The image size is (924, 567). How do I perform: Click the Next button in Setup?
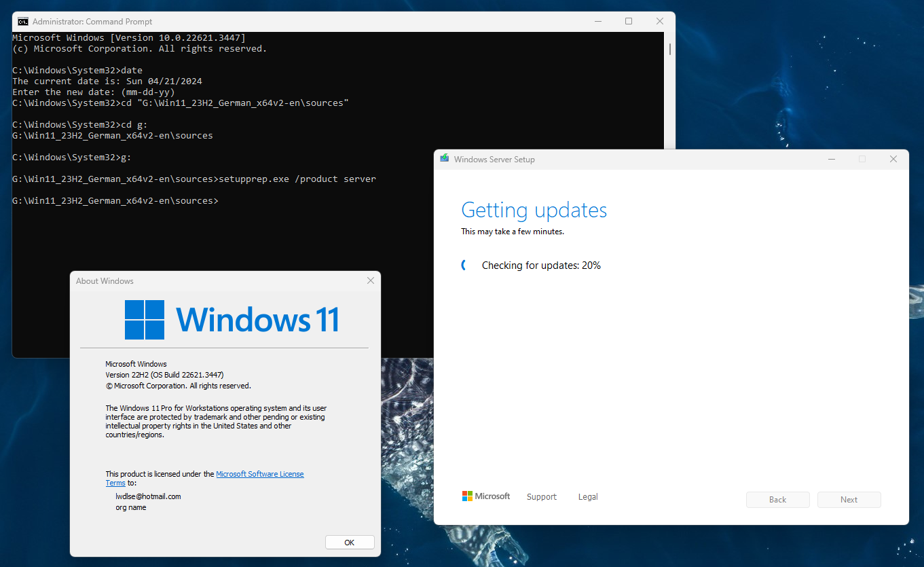(x=849, y=500)
